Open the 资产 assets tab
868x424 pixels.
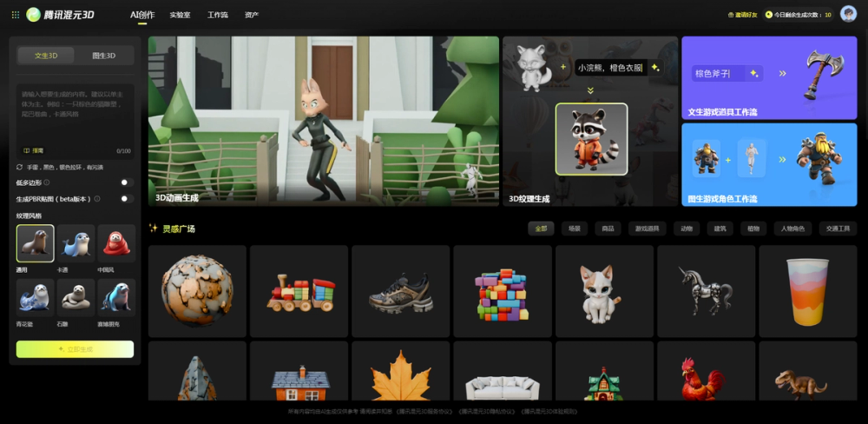pyautogui.click(x=252, y=15)
